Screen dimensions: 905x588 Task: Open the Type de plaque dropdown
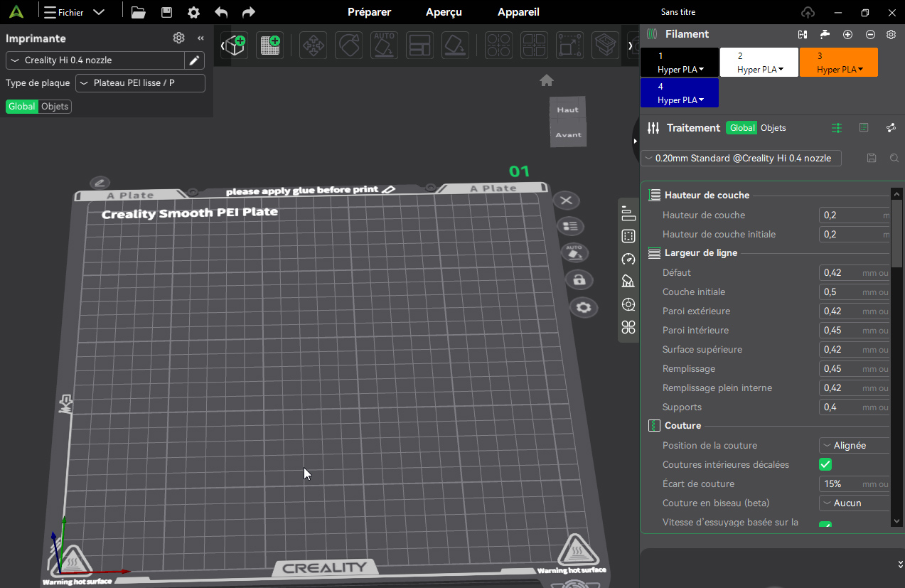point(140,83)
